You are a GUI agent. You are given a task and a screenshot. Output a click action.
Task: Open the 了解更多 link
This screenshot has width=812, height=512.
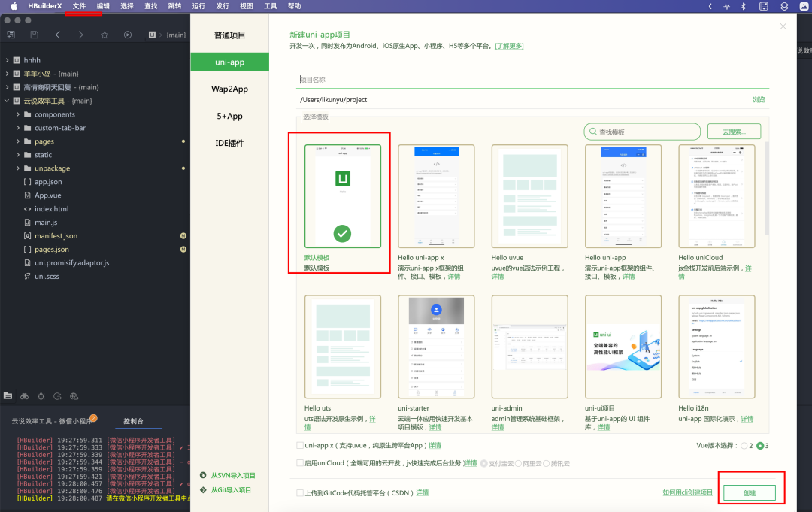(509, 46)
